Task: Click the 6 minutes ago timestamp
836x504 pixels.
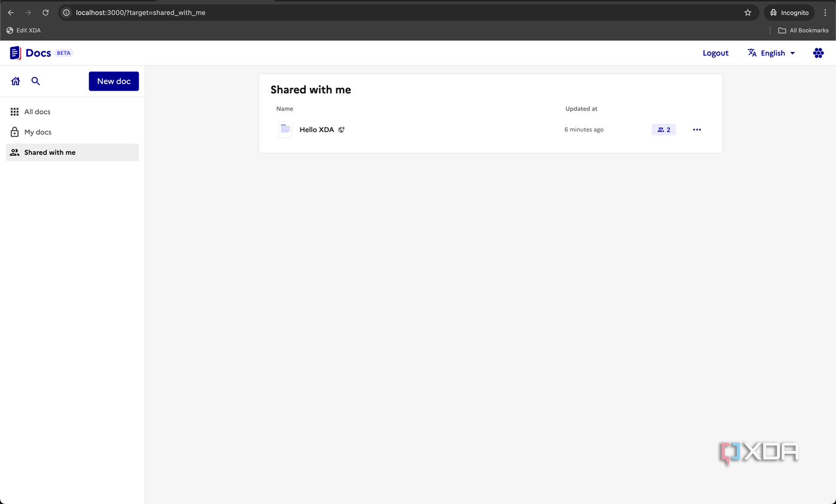Action: 584,130
